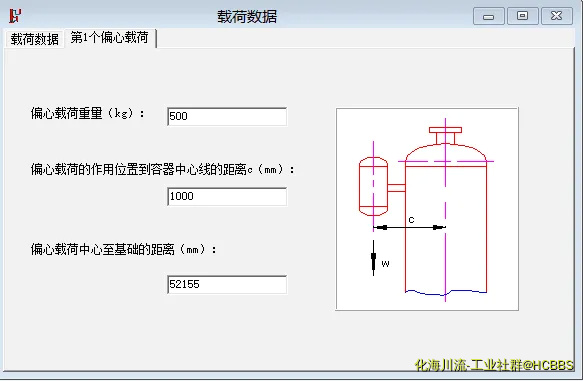Click the W load arrow in diagram
Screen dimensions: 583x381
tap(374, 258)
